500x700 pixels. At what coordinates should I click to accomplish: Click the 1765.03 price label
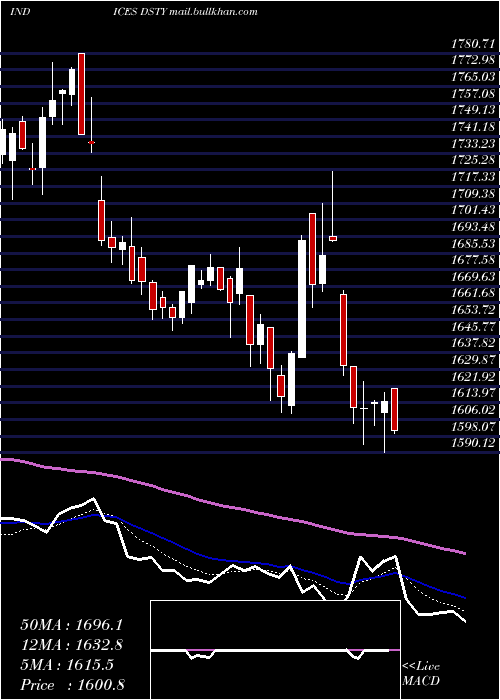473,77
